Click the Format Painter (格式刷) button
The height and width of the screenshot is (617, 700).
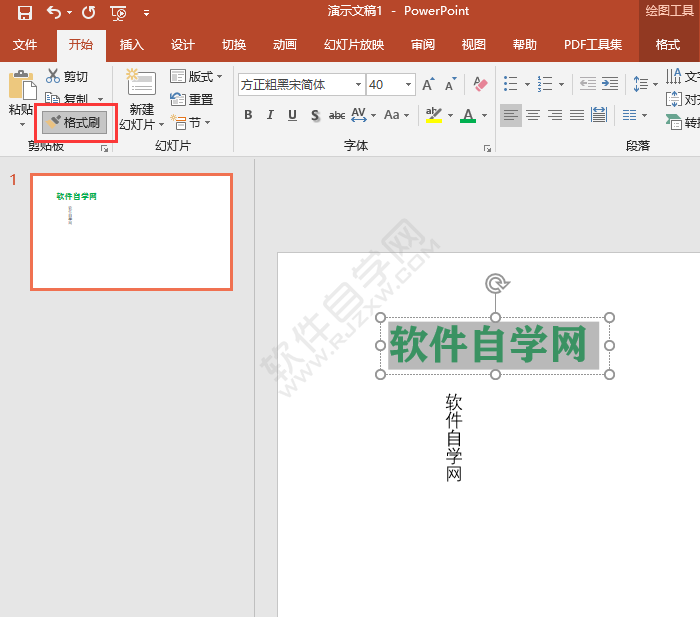click(x=74, y=122)
